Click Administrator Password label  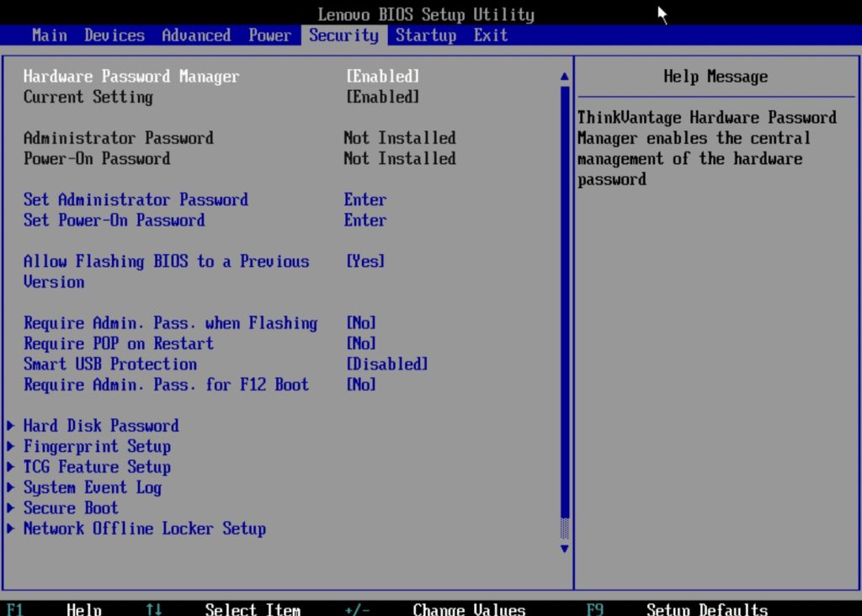click(x=118, y=138)
